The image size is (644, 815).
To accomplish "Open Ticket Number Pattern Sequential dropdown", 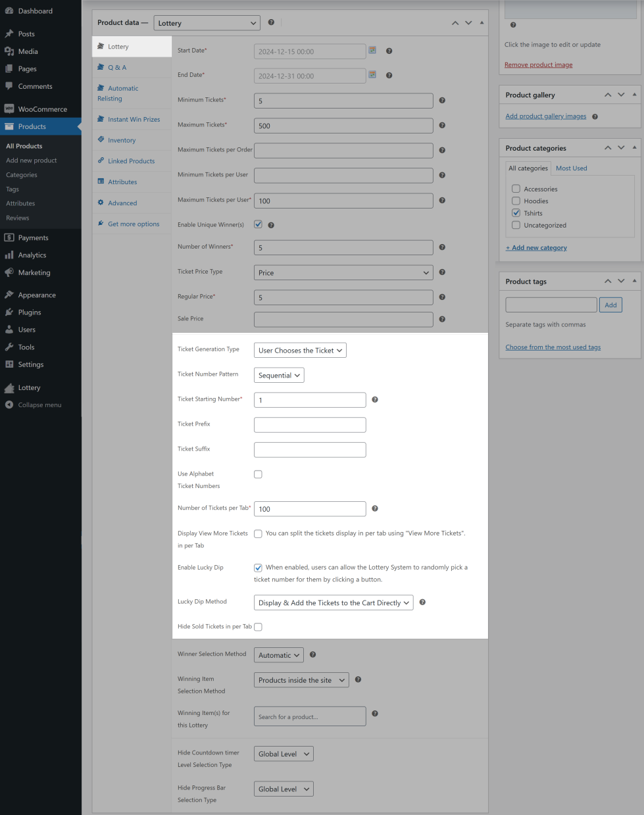I will tap(279, 376).
